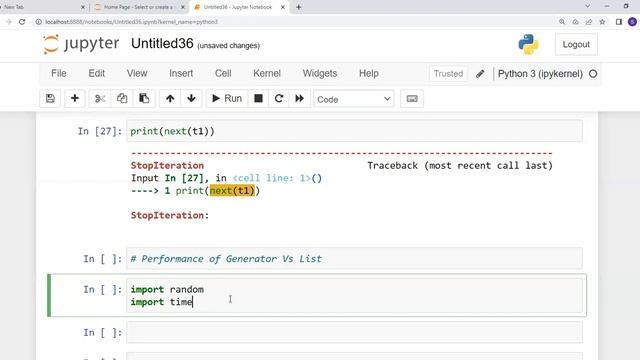The image size is (640, 360).
Task: Click the print(next(t1)) input cell
Action: pyautogui.click(x=354, y=131)
